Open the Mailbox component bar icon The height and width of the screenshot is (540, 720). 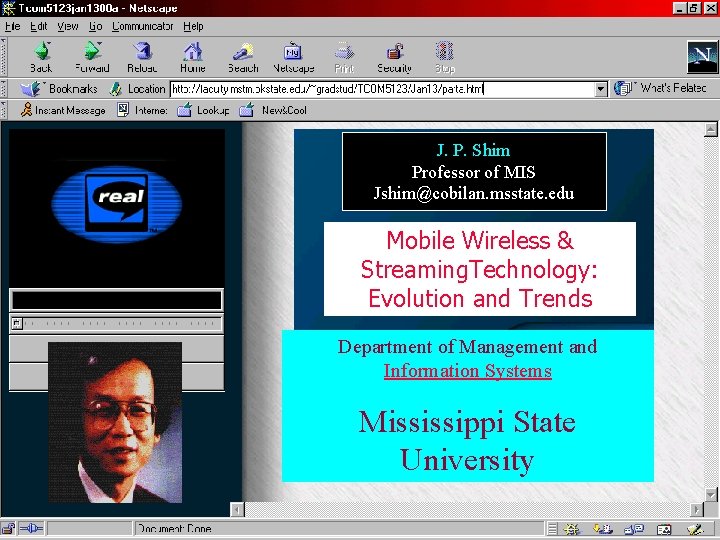pyautogui.click(x=603, y=529)
